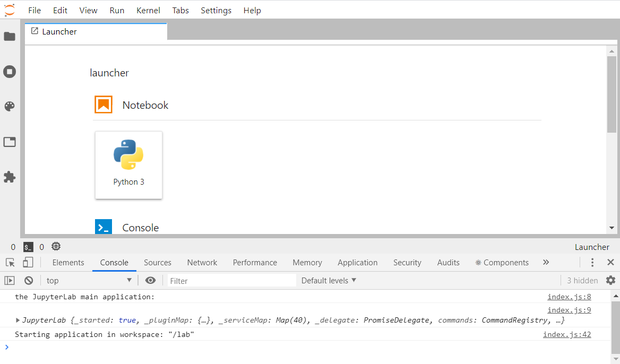This screenshot has width=620, height=364.
Task: Open the index.js:8 source link
Action: [569, 297]
